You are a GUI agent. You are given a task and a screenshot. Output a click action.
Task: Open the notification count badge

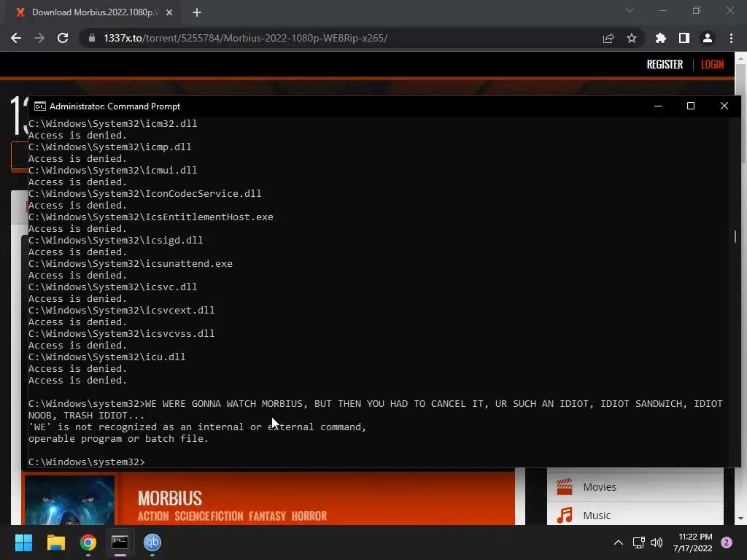click(727, 542)
